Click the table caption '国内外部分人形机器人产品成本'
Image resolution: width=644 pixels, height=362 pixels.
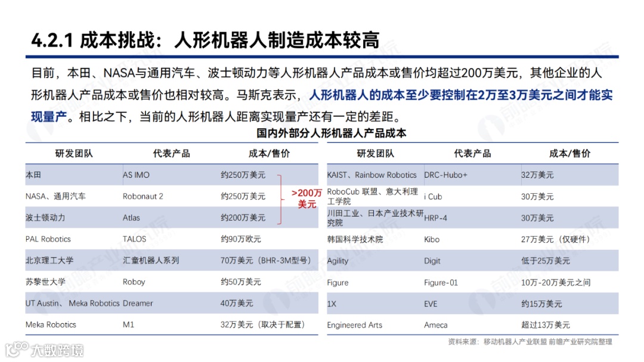(x=332, y=133)
